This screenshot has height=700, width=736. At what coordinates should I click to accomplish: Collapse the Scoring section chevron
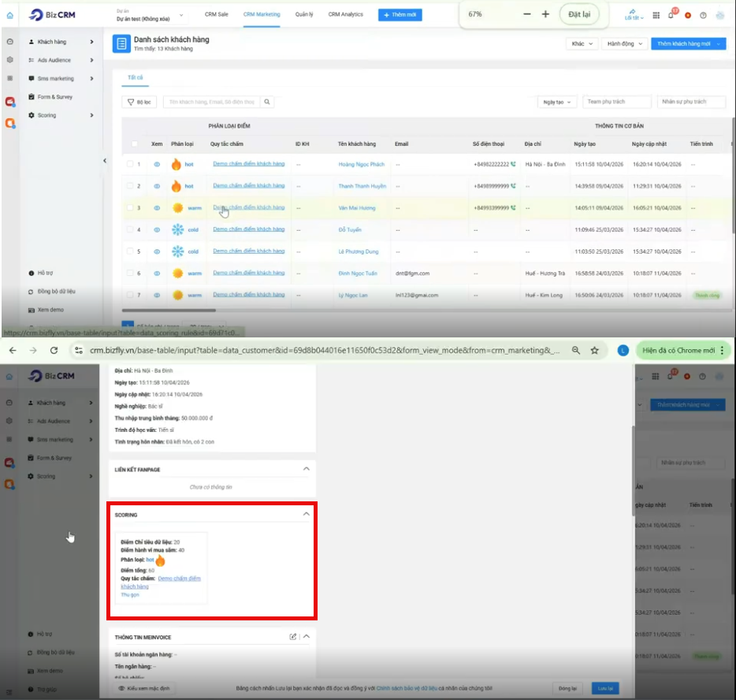306,514
